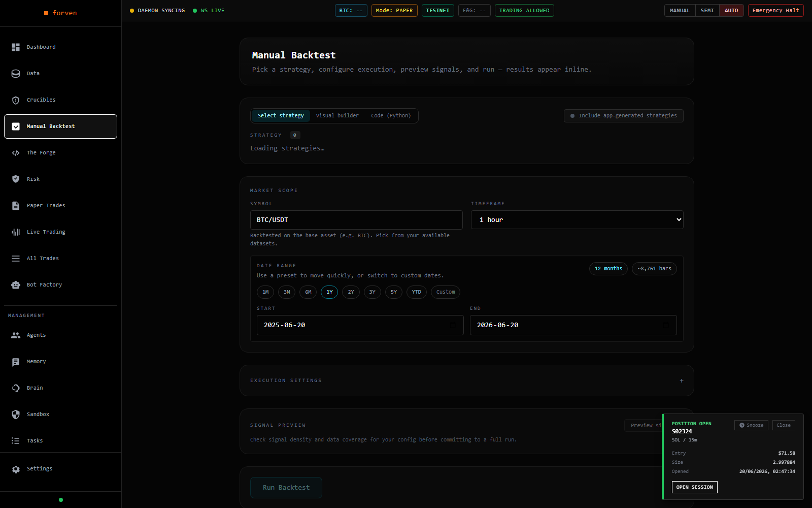Open the Visual builder tab
Viewport: 812px width, 508px height.
(x=337, y=116)
